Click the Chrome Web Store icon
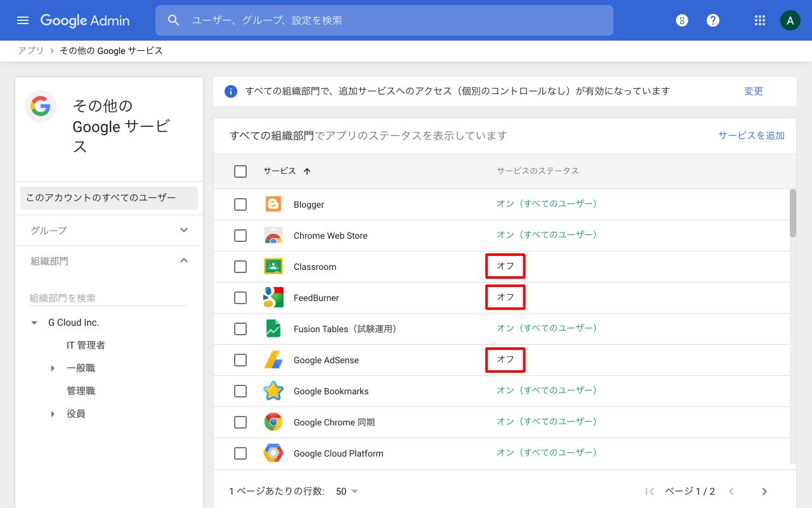Viewport: 812px width, 508px height. pos(273,236)
